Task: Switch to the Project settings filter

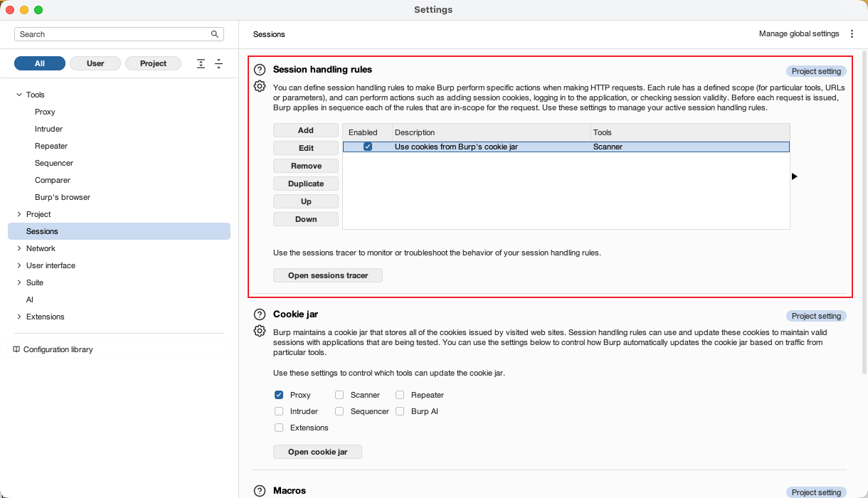Action: (153, 63)
